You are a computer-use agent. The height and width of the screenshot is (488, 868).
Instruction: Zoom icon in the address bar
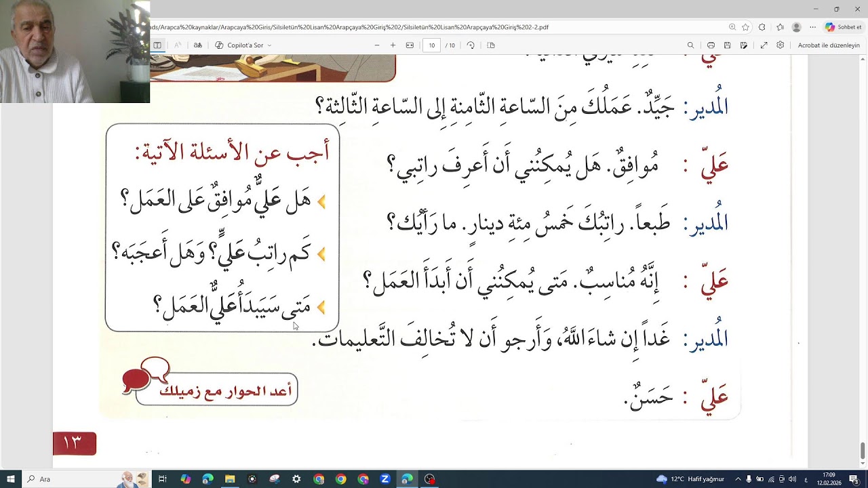tap(732, 27)
